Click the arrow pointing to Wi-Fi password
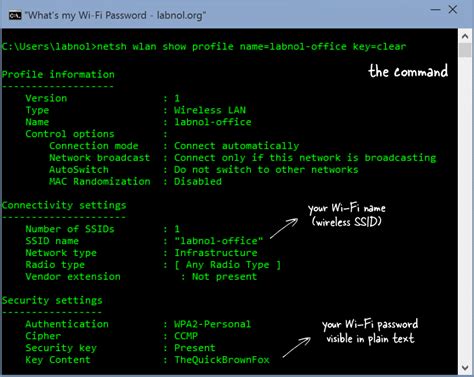The width and height of the screenshot is (474, 377). (x=297, y=347)
